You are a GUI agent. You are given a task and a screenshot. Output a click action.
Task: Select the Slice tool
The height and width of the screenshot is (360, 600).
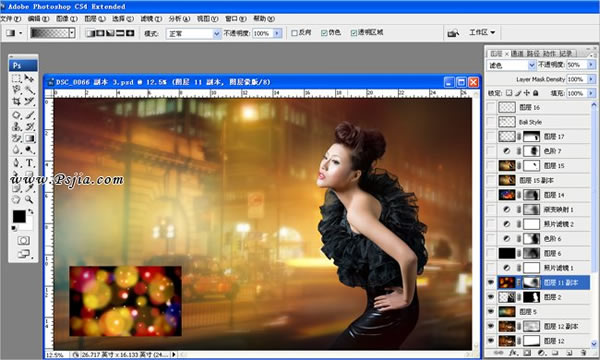pos(29,101)
